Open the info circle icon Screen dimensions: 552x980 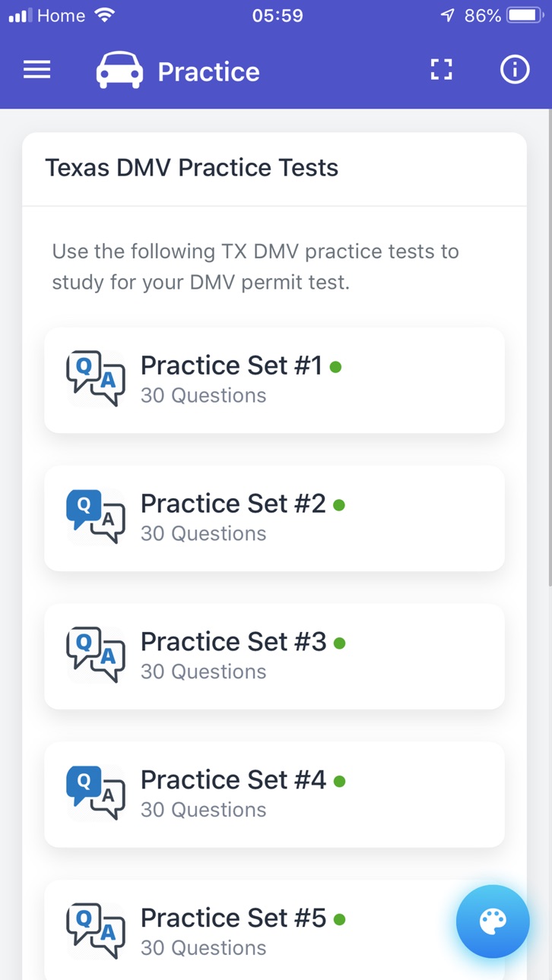[x=515, y=70]
